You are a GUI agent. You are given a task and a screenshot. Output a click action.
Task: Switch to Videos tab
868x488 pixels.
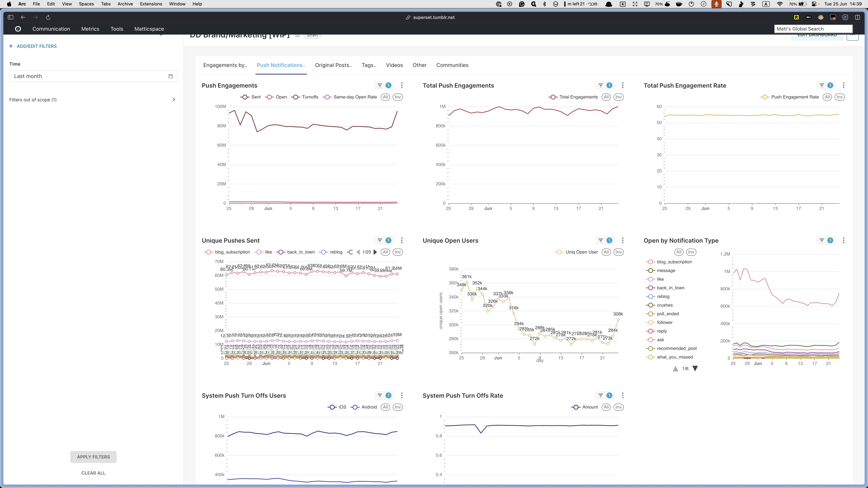(394, 65)
